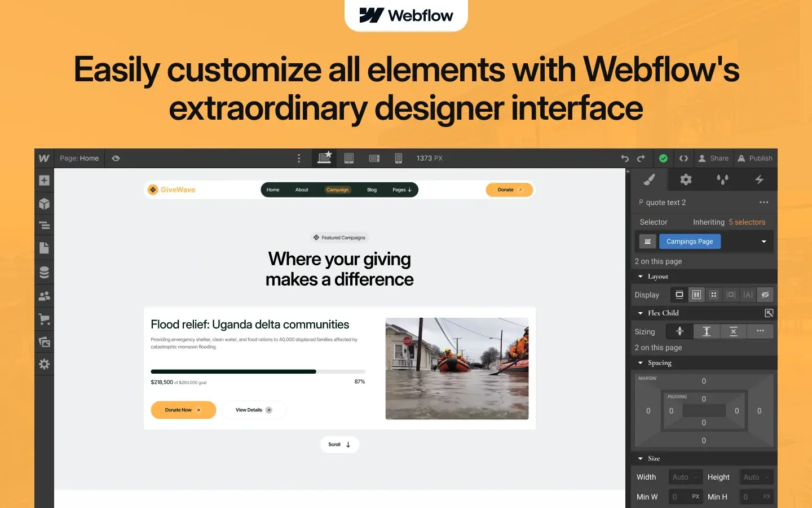Switch to the Interactions lightning tab

[759, 179]
